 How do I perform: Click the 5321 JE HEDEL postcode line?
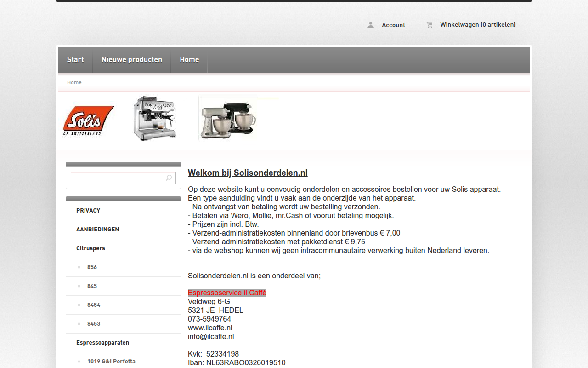[x=215, y=310]
